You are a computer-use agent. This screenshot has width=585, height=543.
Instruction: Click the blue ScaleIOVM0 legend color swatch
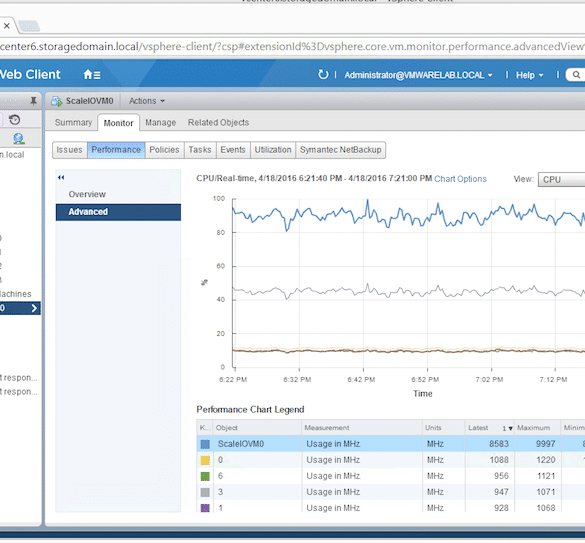coord(205,444)
